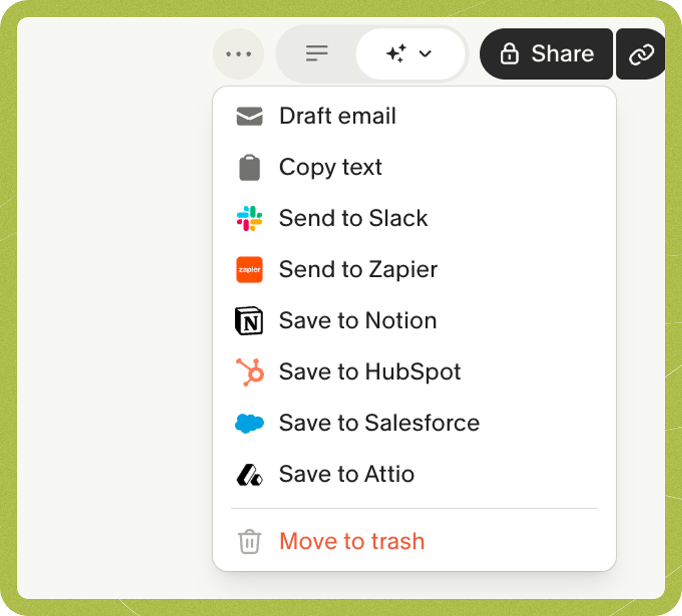682x616 pixels.
Task: Select the AI sparkles enhanced view
Action: pos(396,53)
